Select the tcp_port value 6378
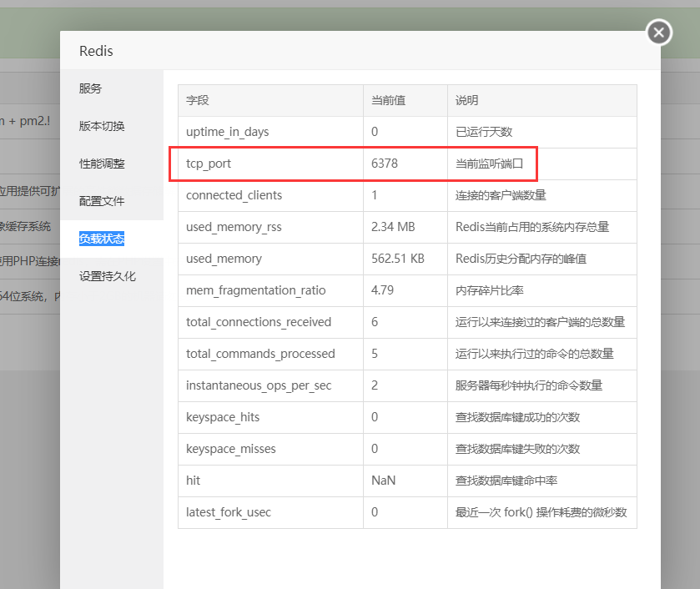 coord(385,164)
